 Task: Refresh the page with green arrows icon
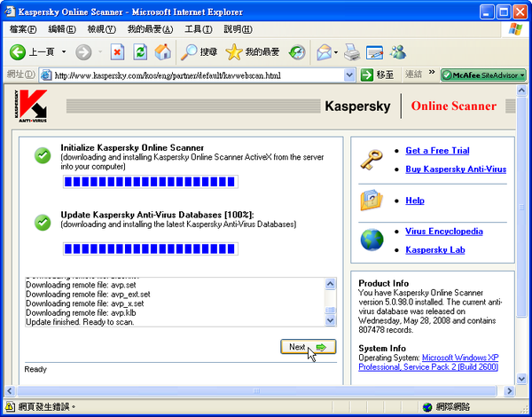(x=140, y=52)
